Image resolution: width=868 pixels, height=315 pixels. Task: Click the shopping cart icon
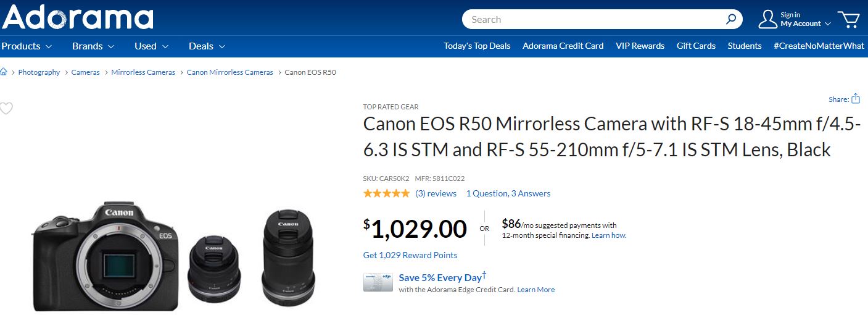[851, 19]
